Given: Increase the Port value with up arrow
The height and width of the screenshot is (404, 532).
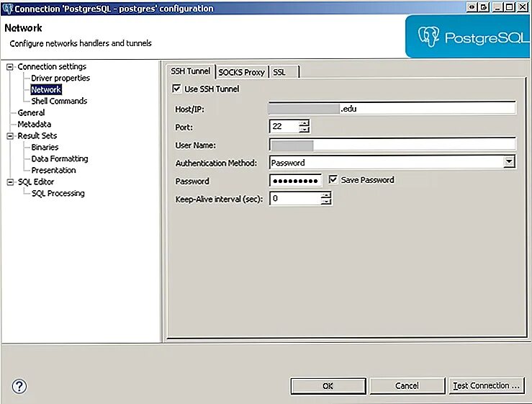Looking at the screenshot, I should (x=305, y=122).
